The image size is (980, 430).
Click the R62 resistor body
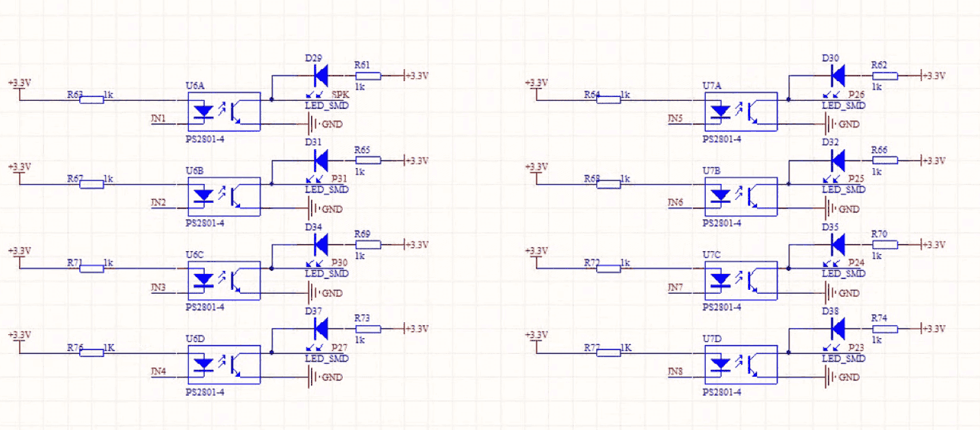pos(886,75)
